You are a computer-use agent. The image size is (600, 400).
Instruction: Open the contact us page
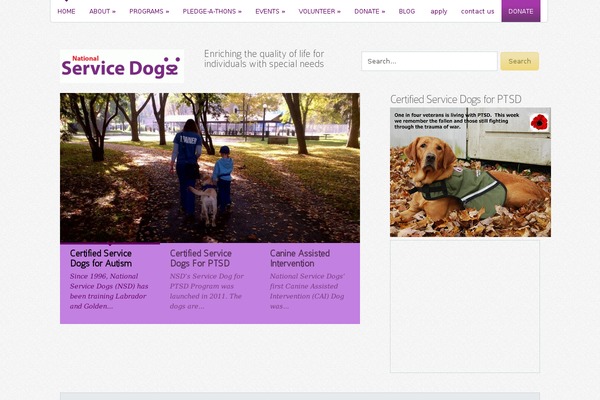[x=477, y=11]
